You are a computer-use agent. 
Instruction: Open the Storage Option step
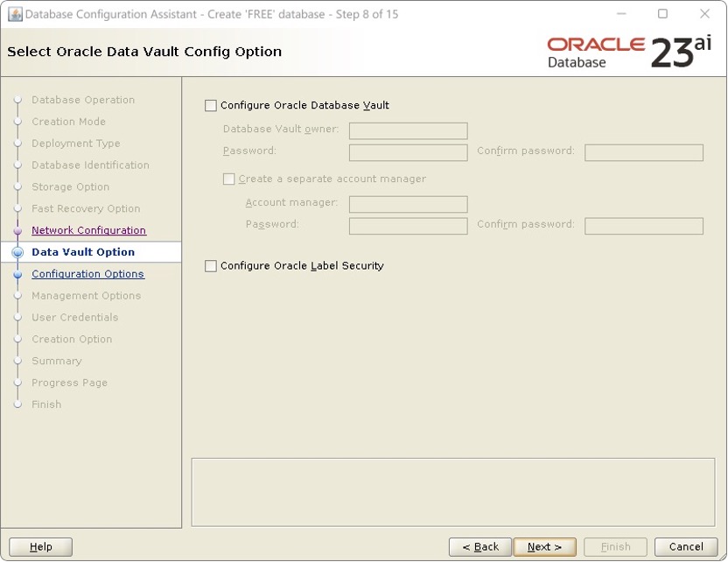pos(70,186)
